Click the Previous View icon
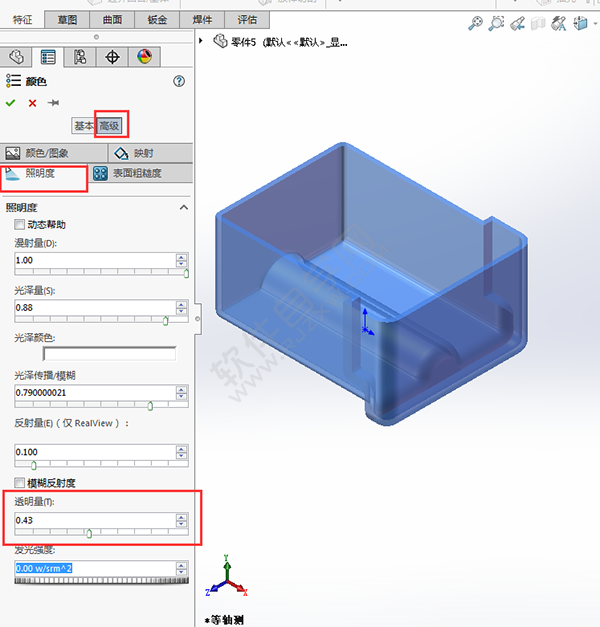600x627 pixels. pyautogui.click(x=518, y=23)
